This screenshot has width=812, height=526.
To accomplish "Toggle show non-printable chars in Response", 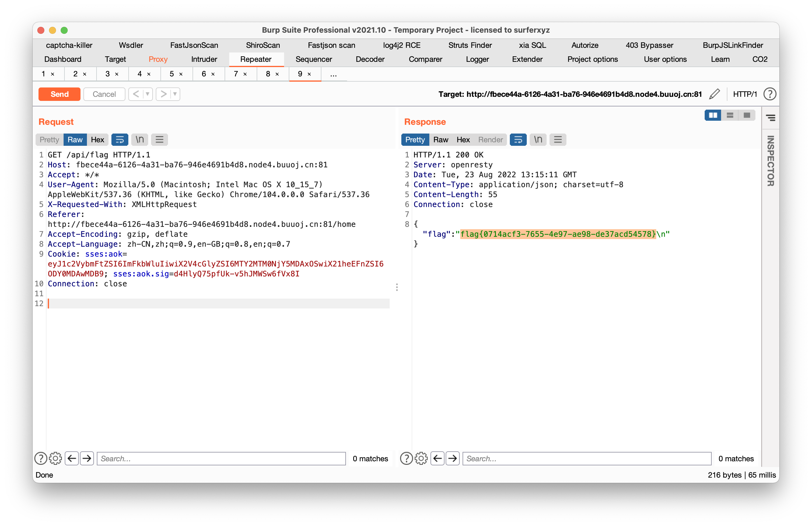I will tap(538, 139).
